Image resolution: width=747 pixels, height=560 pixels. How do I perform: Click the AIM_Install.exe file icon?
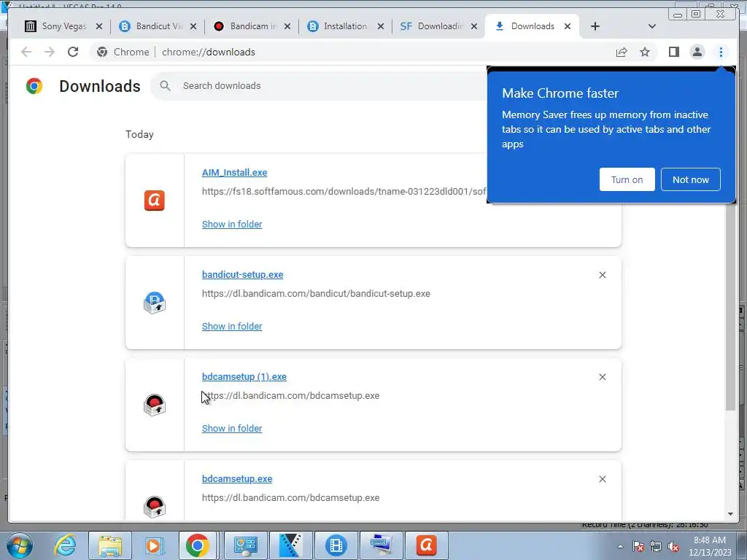[155, 201]
